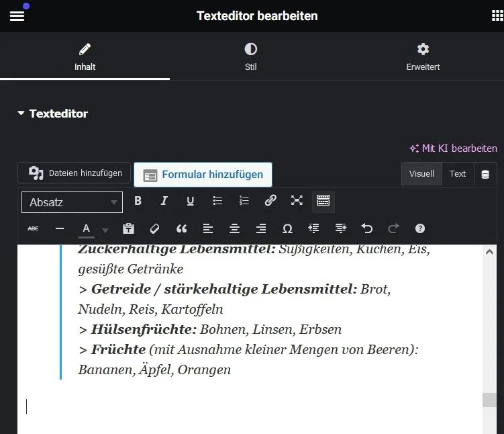Insert a horizontal line
The image size is (504, 434).
pos(60,228)
